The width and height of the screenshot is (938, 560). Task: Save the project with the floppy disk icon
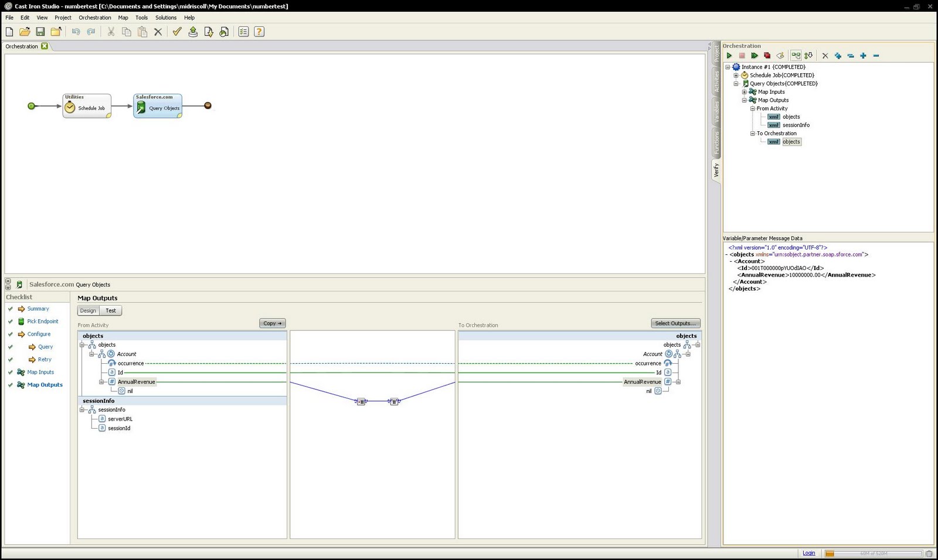coord(40,32)
